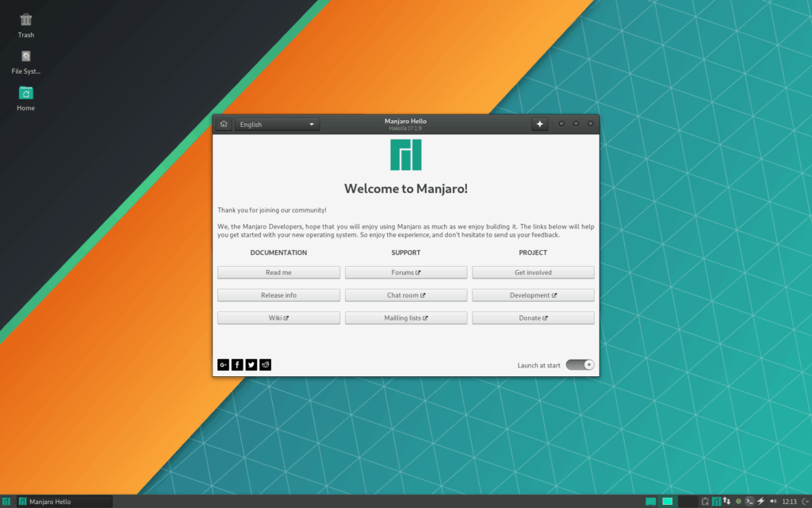Screen dimensions: 812x508
Task: Open the Forums support link
Action: (405, 271)
